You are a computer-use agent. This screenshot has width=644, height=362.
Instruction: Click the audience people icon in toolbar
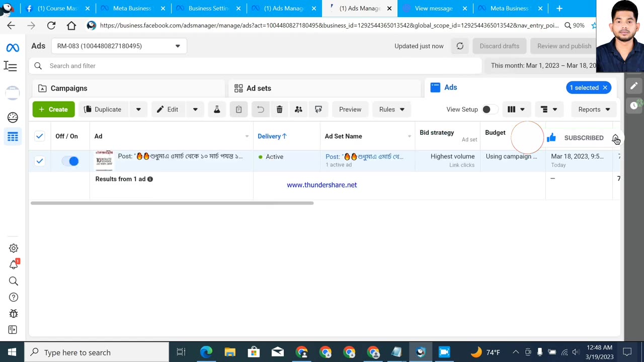(298, 110)
